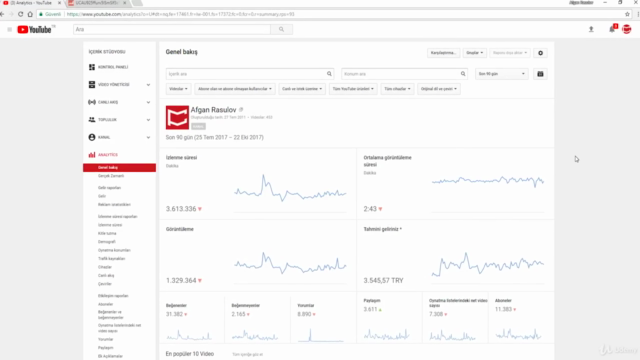Focus the YouTube Ara search box
The width and height of the screenshot is (640, 360).
(172, 29)
